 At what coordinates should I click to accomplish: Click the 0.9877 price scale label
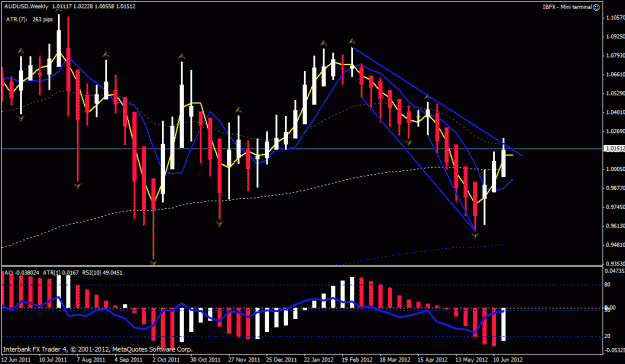(x=614, y=188)
